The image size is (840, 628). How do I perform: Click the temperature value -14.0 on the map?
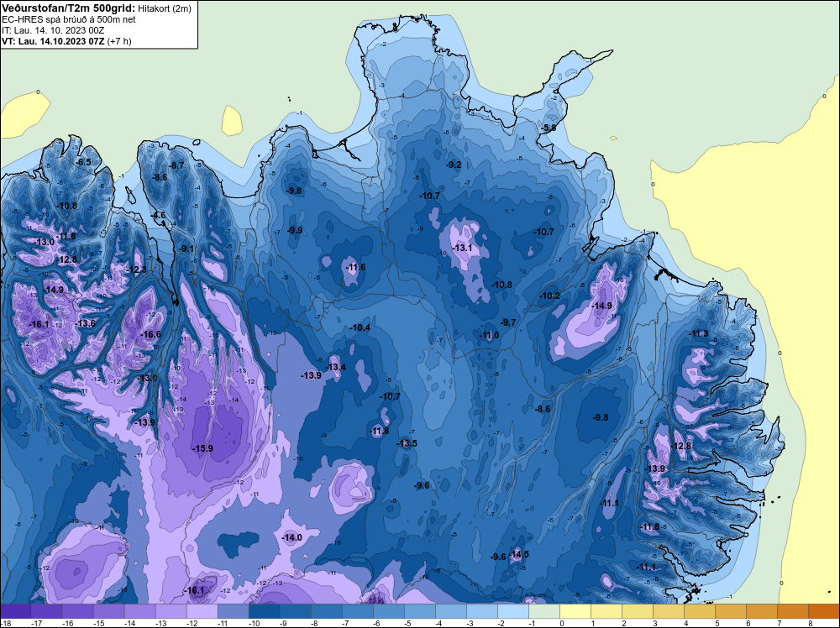(x=292, y=537)
